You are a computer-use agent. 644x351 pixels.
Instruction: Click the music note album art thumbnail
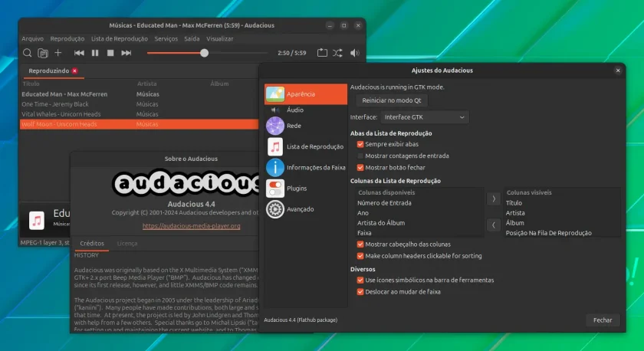[x=37, y=221]
